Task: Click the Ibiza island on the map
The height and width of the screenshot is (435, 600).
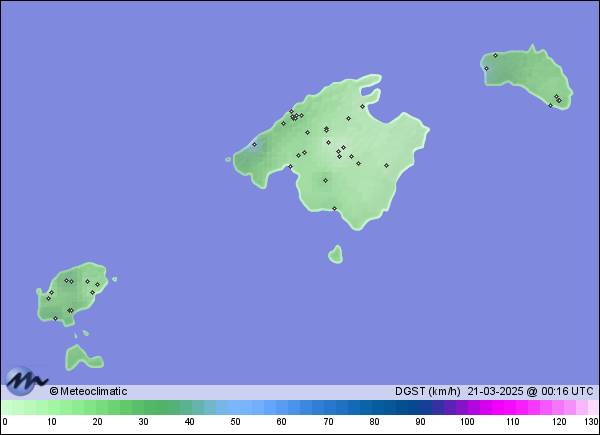Action: point(75,295)
